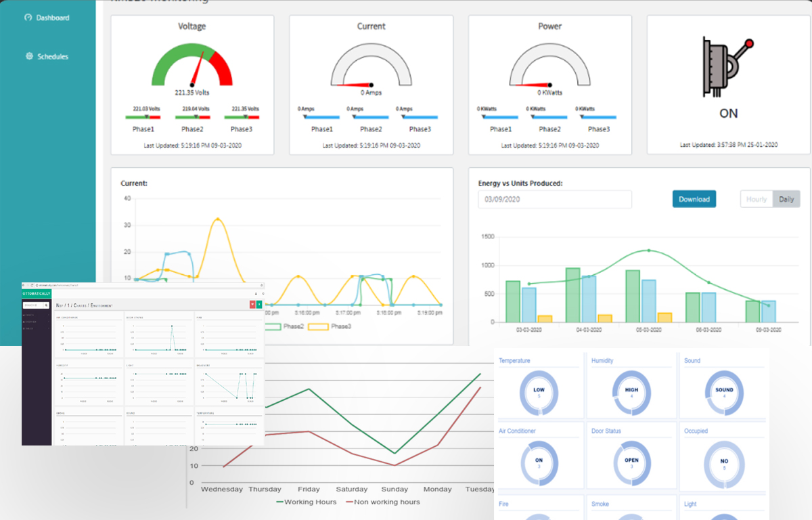Click the green line peak above 05-03-2020
Image resolution: width=812 pixels, height=520 pixels.
click(649, 251)
